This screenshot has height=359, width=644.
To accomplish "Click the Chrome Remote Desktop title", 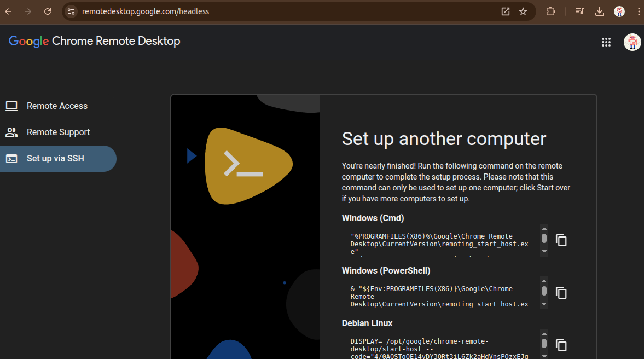I will click(116, 41).
